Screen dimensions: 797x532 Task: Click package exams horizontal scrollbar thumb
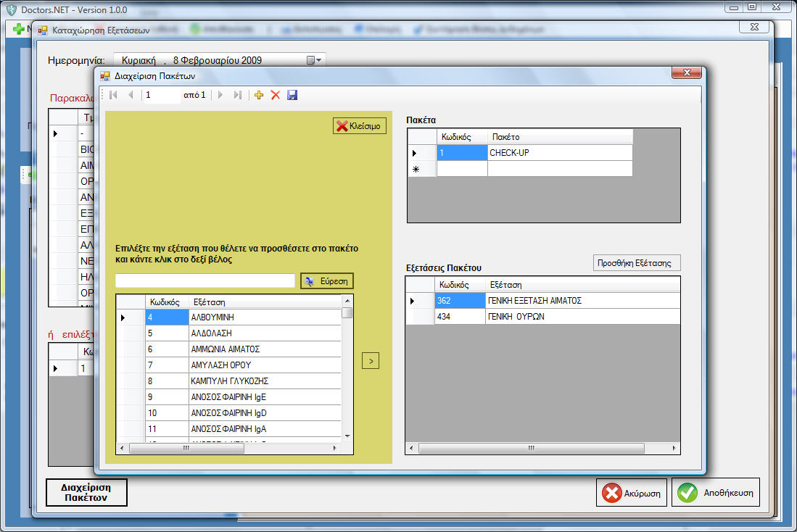pos(531,448)
